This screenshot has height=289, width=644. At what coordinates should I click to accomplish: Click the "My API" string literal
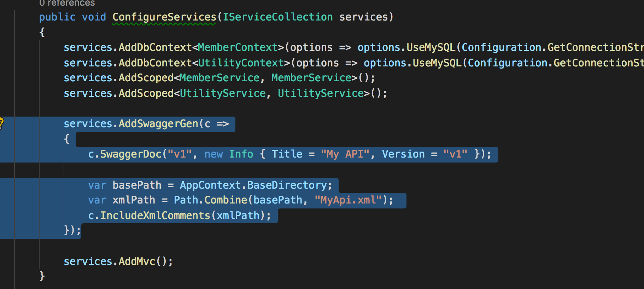345,154
